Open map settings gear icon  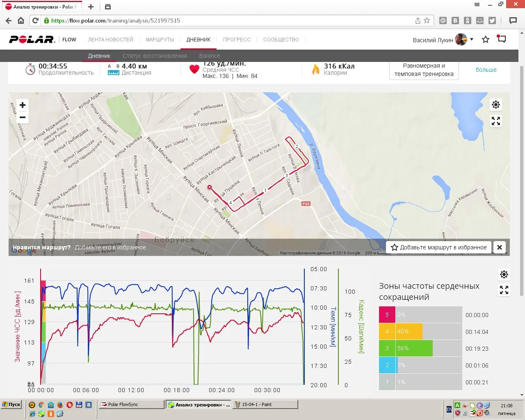click(x=496, y=105)
